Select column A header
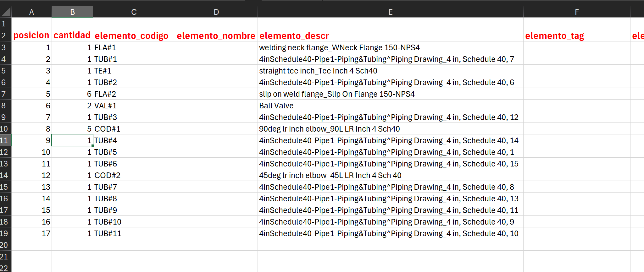The width and height of the screenshot is (644, 272). [31, 12]
